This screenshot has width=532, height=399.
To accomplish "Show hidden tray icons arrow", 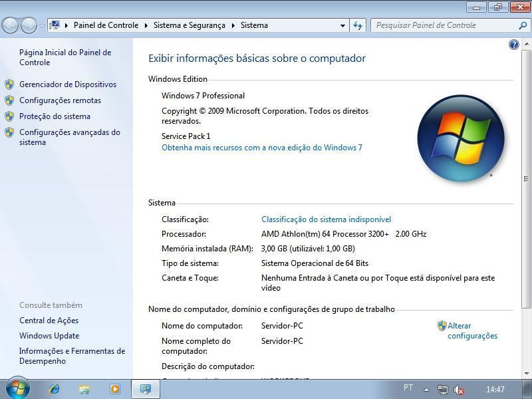I will click(426, 390).
